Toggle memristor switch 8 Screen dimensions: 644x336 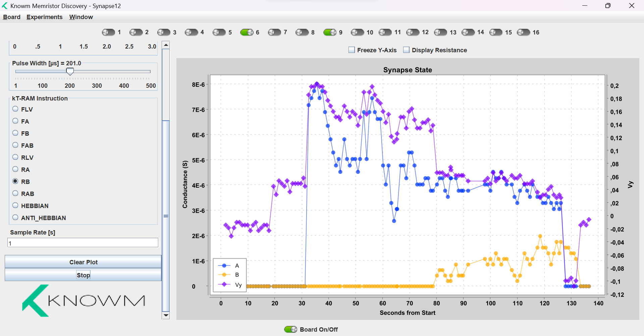pos(302,32)
